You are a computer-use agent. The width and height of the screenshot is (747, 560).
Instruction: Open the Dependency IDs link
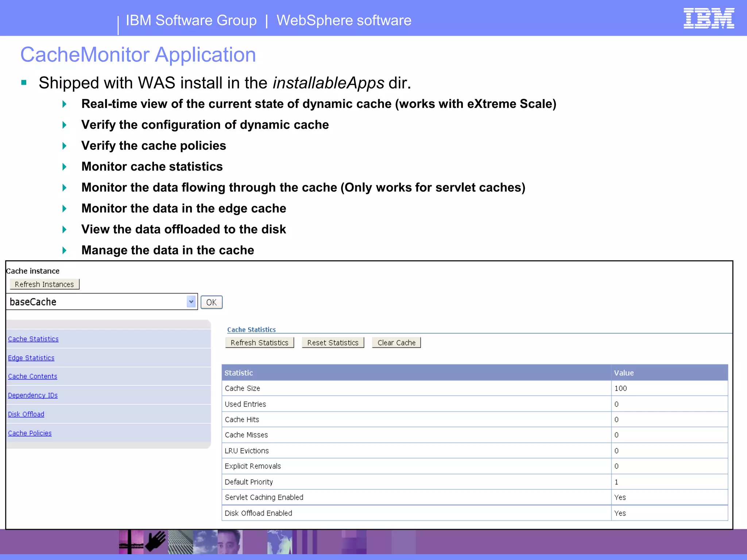(33, 395)
